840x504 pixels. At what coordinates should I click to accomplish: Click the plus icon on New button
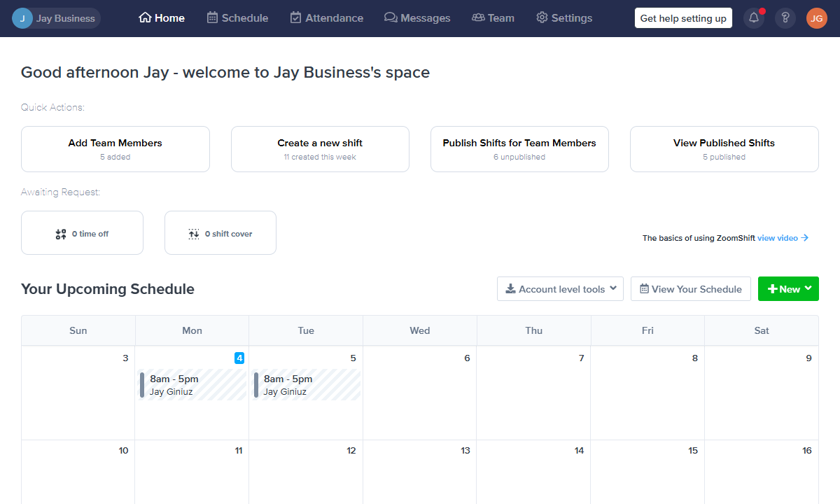pyautogui.click(x=772, y=289)
